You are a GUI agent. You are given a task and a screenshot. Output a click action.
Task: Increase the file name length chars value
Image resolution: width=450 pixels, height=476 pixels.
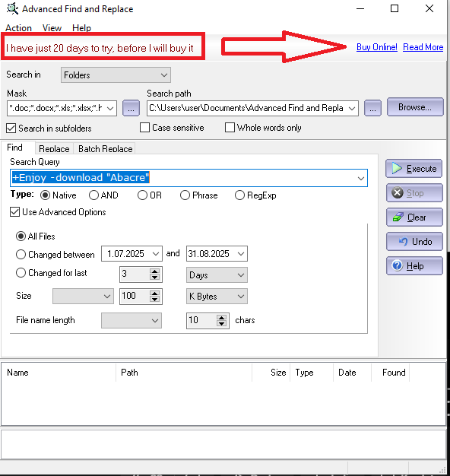coord(221,318)
